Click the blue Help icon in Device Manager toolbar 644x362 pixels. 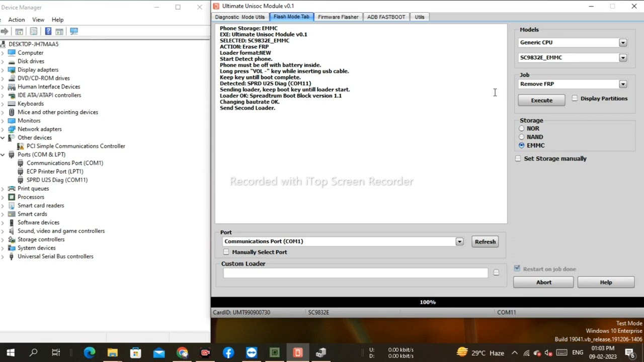tap(48, 31)
